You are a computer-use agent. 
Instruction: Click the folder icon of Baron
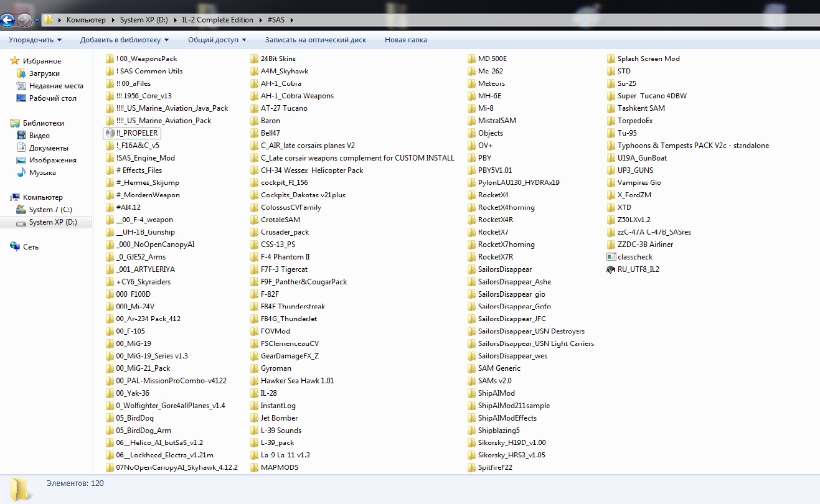click(x=255, y=121)
